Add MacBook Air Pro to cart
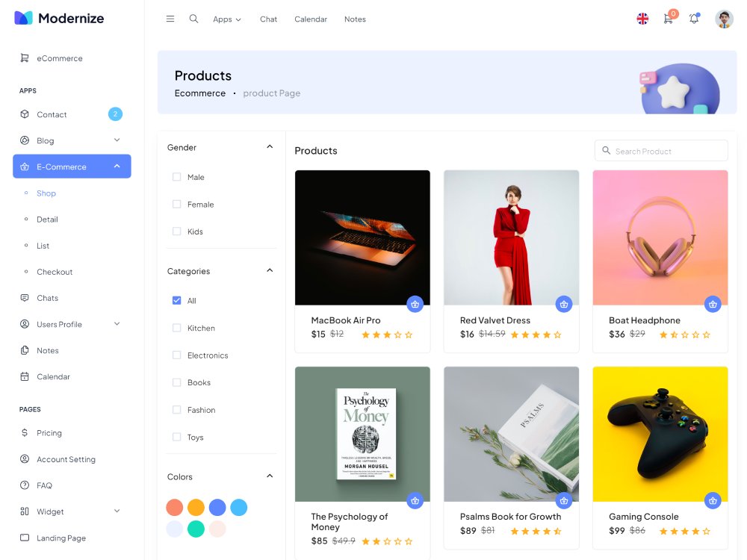The width and height of the screenshot is (747, 560). pyautogui.click(x=415, y=304)
